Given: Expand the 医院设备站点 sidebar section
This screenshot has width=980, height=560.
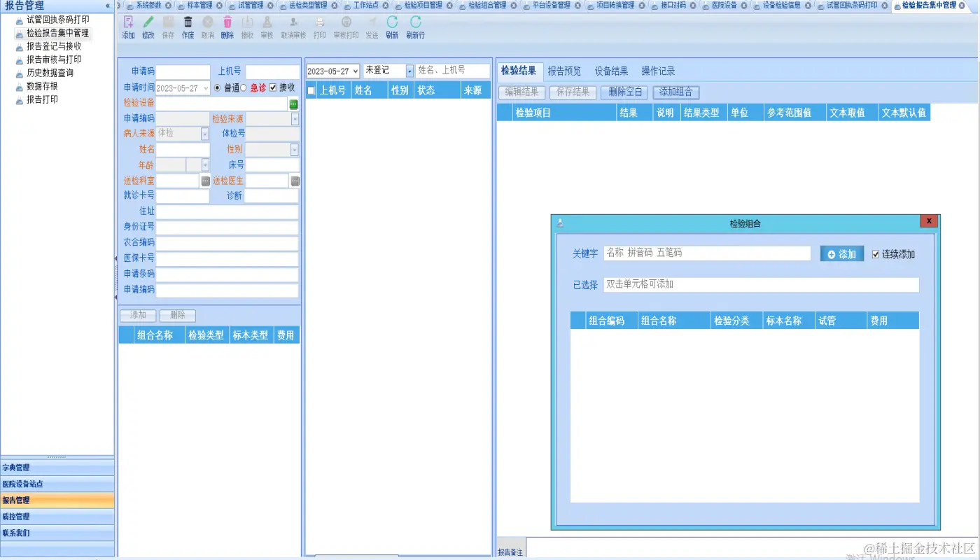Looking at the screenshot, I should click(57, 484).
